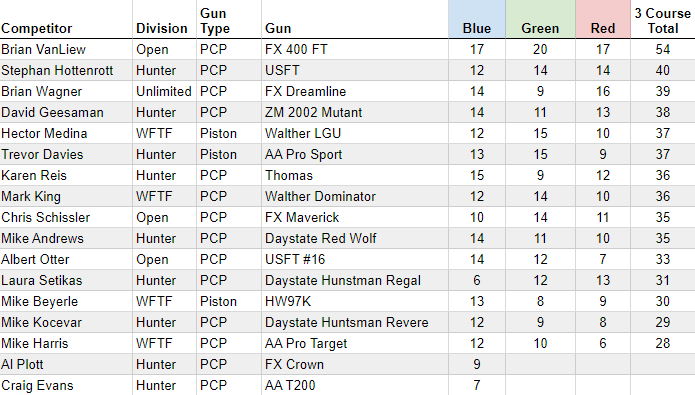Click the Daystate Red Wolf cell

click(x=355, y=239)
